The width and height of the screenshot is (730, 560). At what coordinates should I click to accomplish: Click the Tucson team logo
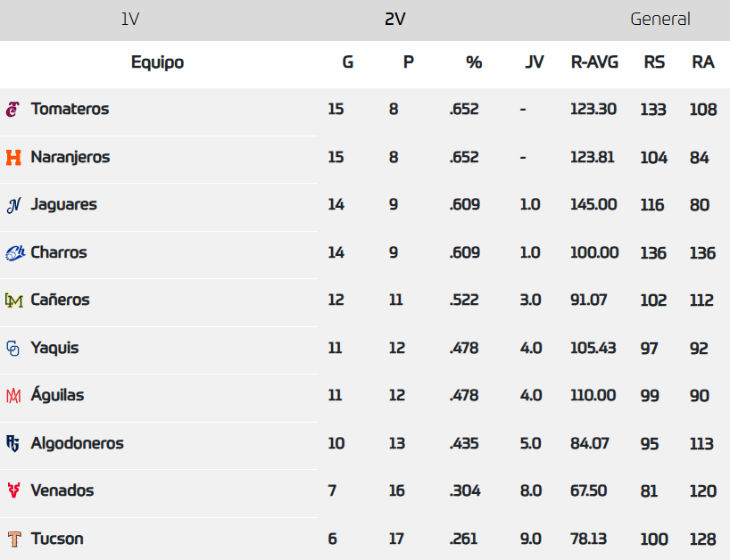pos(13,539)
